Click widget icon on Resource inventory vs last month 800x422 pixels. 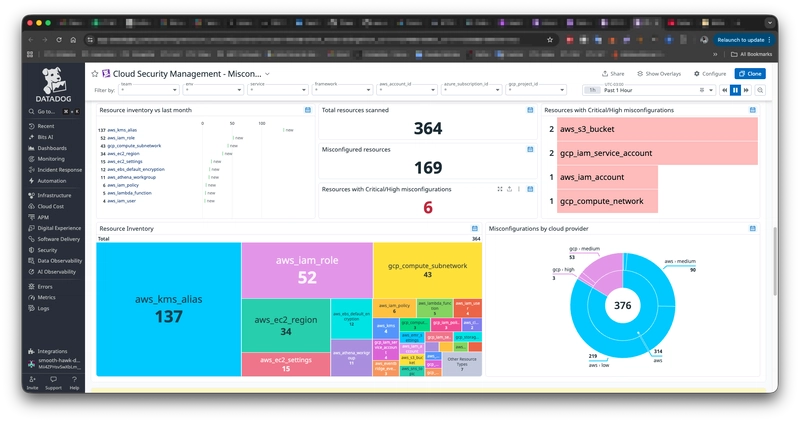[x=308, y=110]
